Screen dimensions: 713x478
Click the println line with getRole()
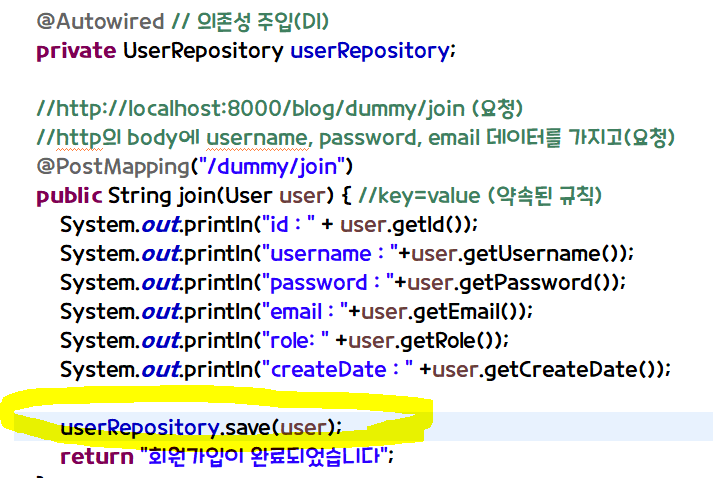(285, 341)
